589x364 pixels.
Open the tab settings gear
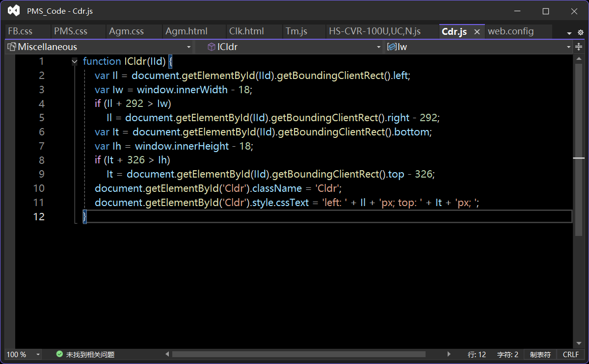[581, 32]
